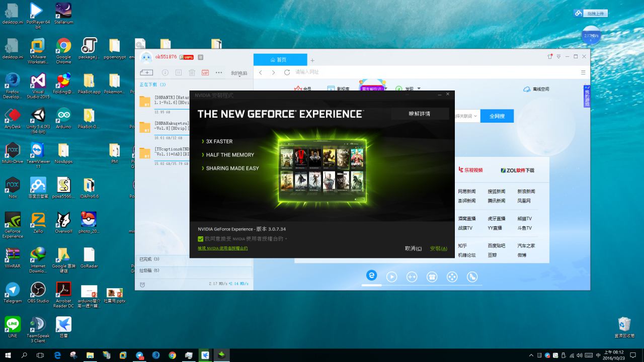644x362 pixels.
Task: Open the 虎牙直播 link
Action: (496, 219)
